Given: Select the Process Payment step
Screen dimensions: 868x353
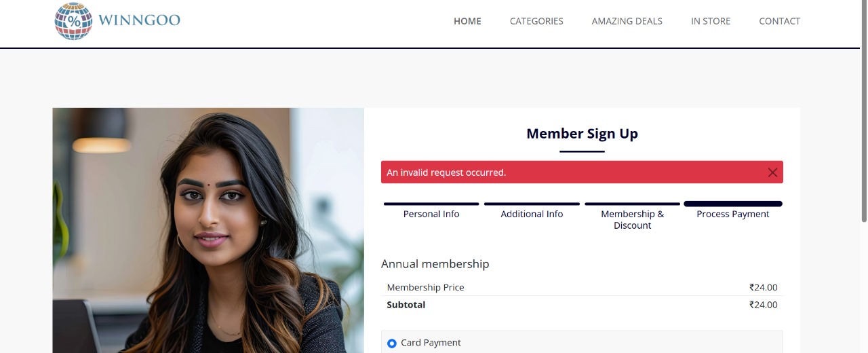Looking at the screenshot, I should click(732, 214).
